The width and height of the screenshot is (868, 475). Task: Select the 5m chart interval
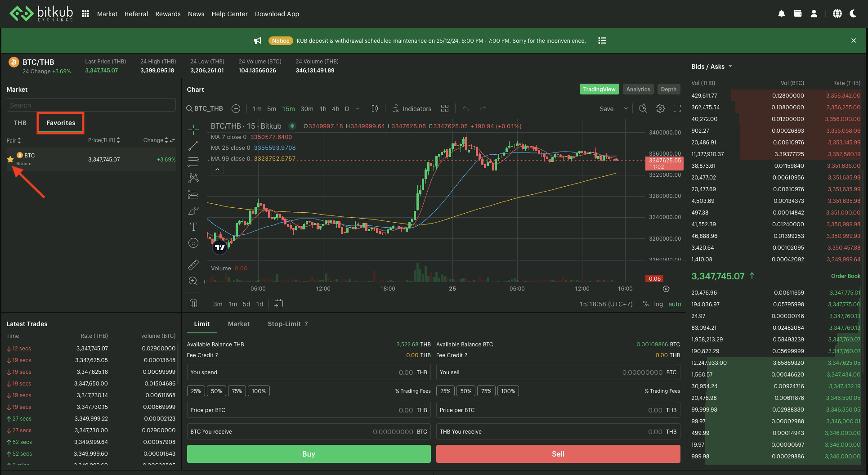(x=272, y=109)
